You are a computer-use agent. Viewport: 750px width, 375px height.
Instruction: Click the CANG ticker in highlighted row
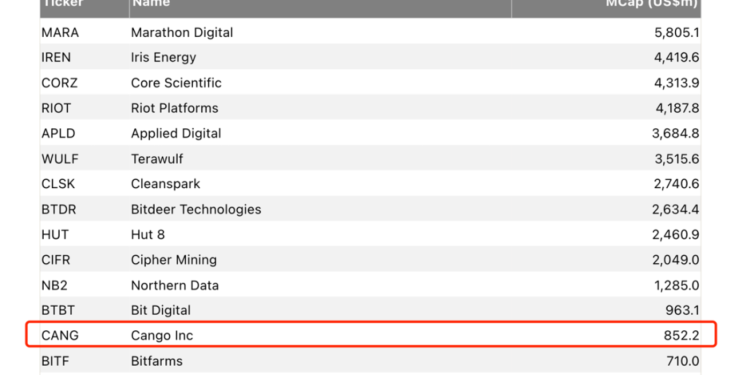pyautogui.click(x=60, y=336)
